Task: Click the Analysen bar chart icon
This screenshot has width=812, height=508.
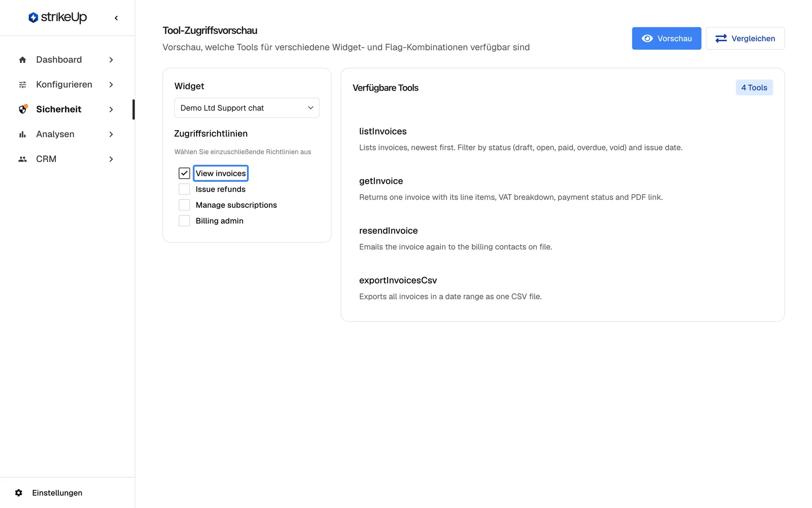Action: tap(23, 134)
